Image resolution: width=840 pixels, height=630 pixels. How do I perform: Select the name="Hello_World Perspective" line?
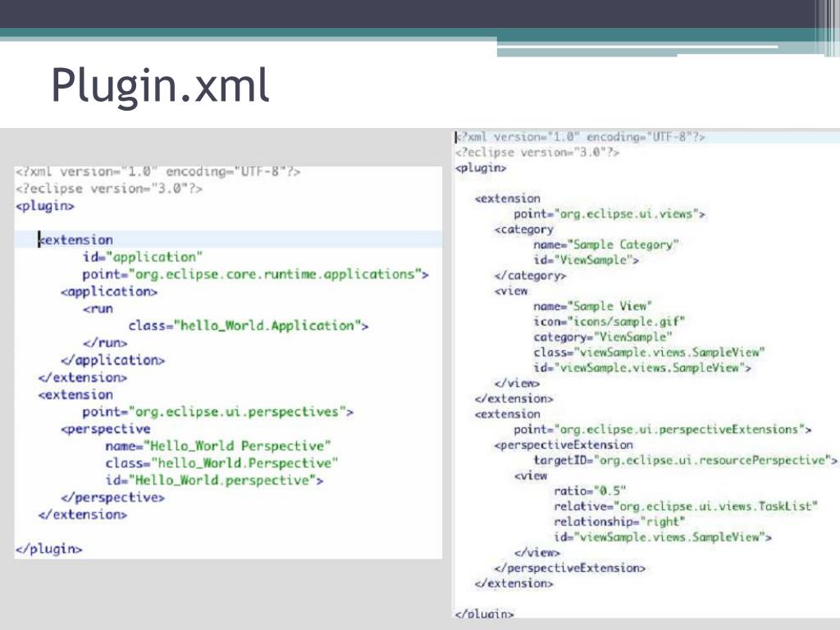coord(218,446)
